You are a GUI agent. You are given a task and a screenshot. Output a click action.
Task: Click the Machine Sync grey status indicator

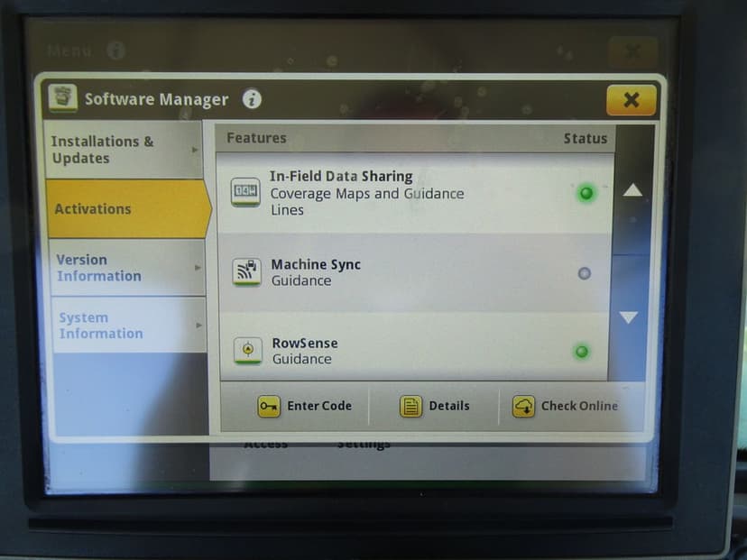pyautogui.click(x=584, y=272)
